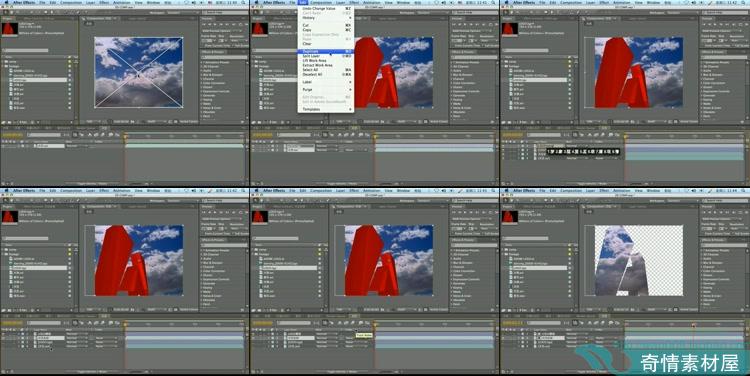
Task: Open Apple menu in the window with the Edit dropdown
Action: tap(256, 2)
